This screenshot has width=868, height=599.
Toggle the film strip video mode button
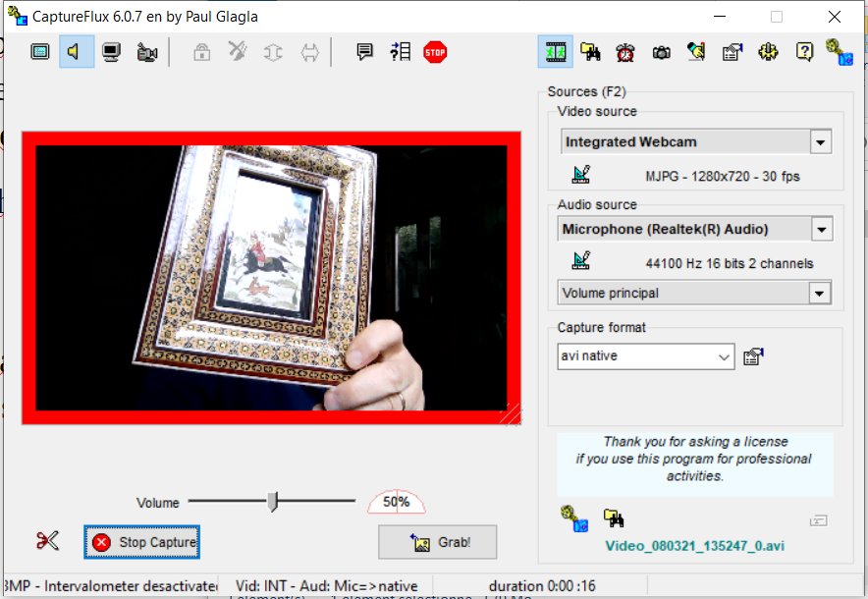[x=555, y=52]
